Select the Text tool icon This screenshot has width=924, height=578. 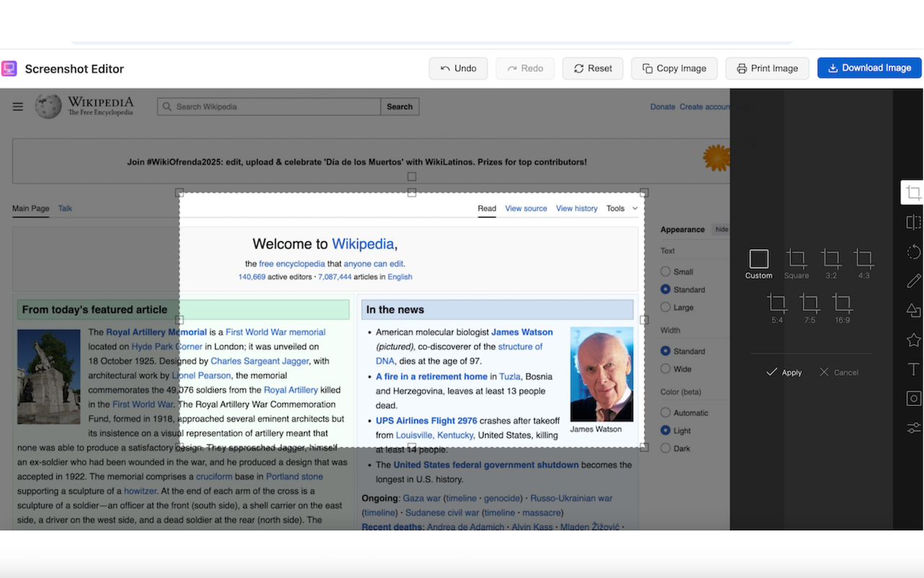[x=913, y=369]
